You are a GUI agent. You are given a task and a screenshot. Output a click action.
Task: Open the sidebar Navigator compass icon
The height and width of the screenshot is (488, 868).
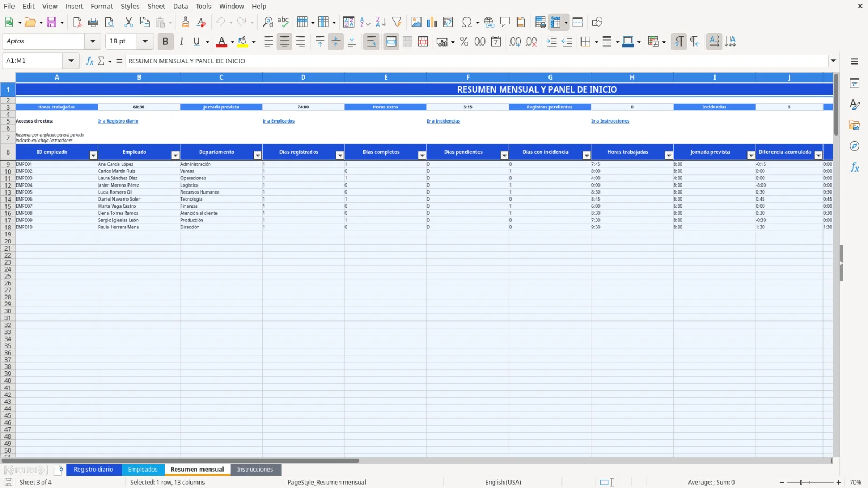pyautogui.click(x=854, y=146)
